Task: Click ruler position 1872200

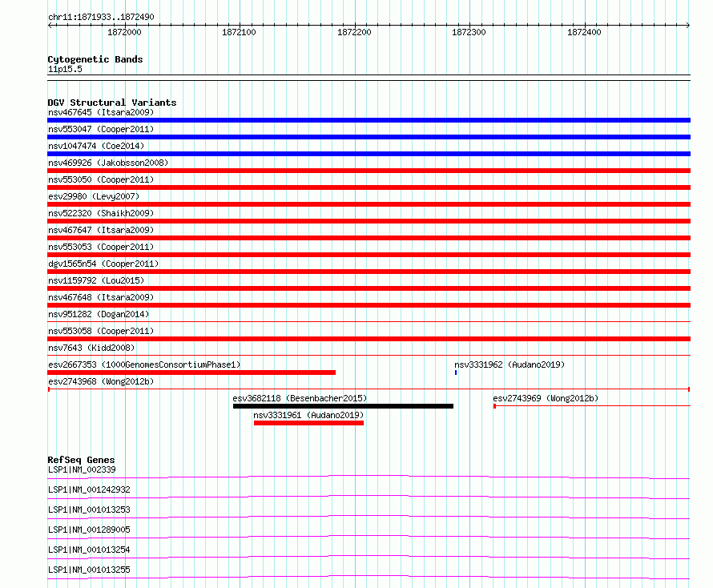Action: click(354, 32)
